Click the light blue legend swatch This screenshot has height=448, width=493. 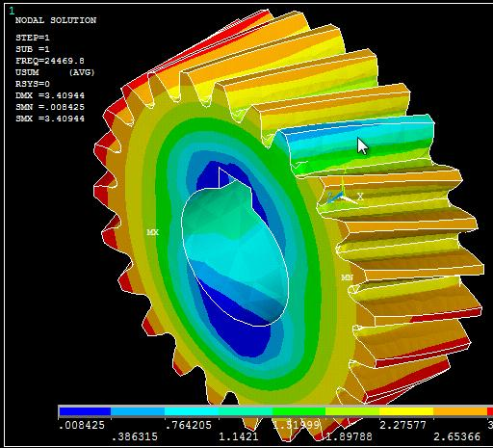pos(138,411)
